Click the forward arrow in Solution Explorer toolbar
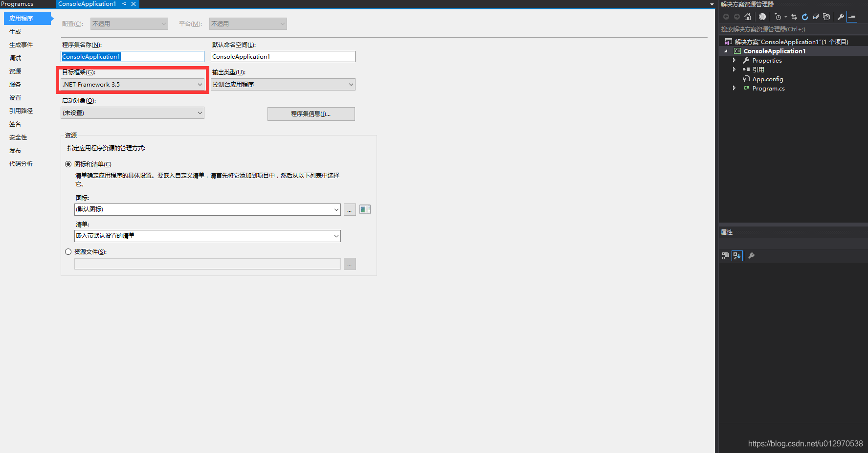The width and height of the screenshot is (868, 453). tap(737, 17)
